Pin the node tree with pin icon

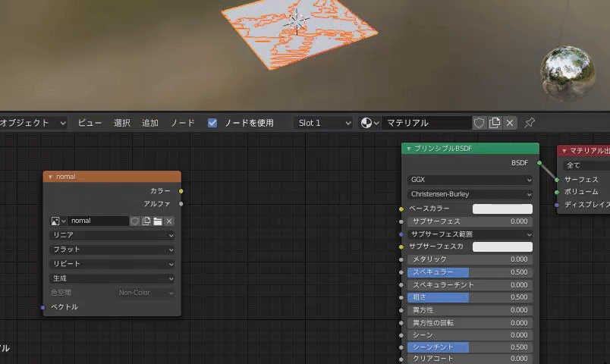(530, 124)
